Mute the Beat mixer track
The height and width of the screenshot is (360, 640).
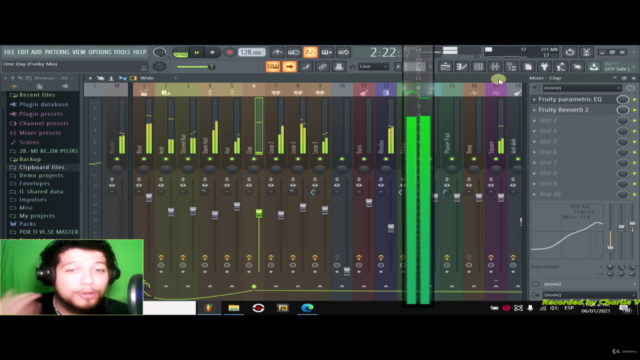144,159
